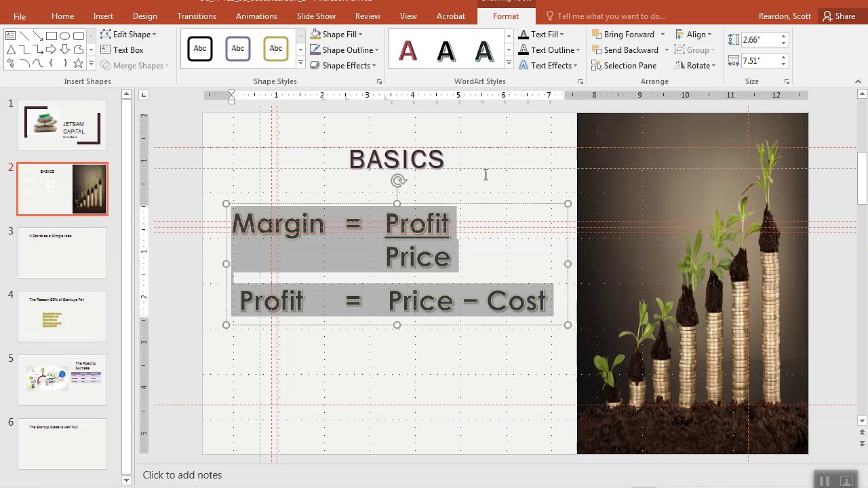Expand the Shape Styles gallery More button
This screenshot has height=488, width=868.
tap(300, 63)
